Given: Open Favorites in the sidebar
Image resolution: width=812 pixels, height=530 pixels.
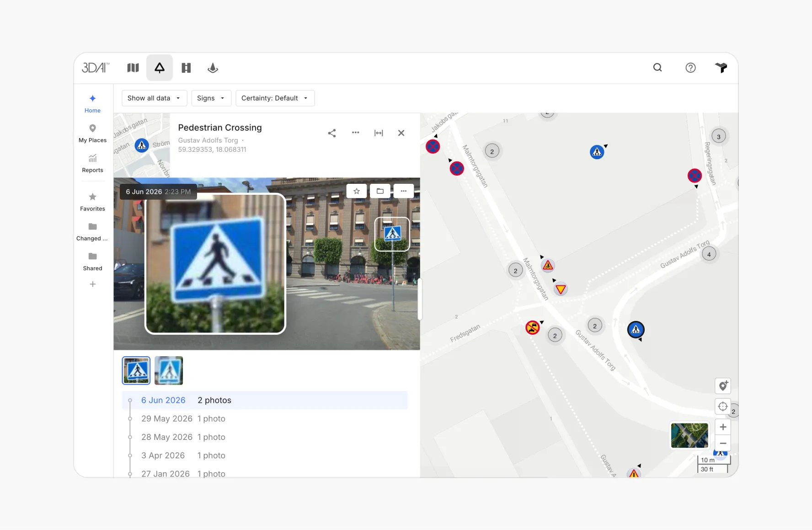Looking at the screenshot, I should click(92, 202).
